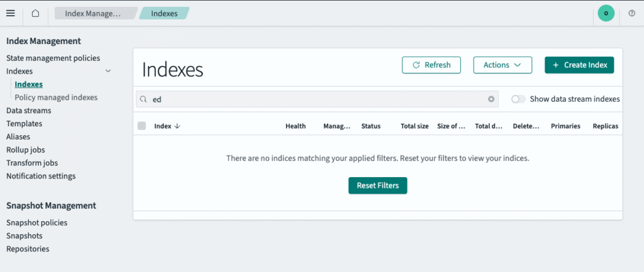Click the Index Management breadcrumb
The height and width of the screenshot is (272, 644).
tap(93, 13)
